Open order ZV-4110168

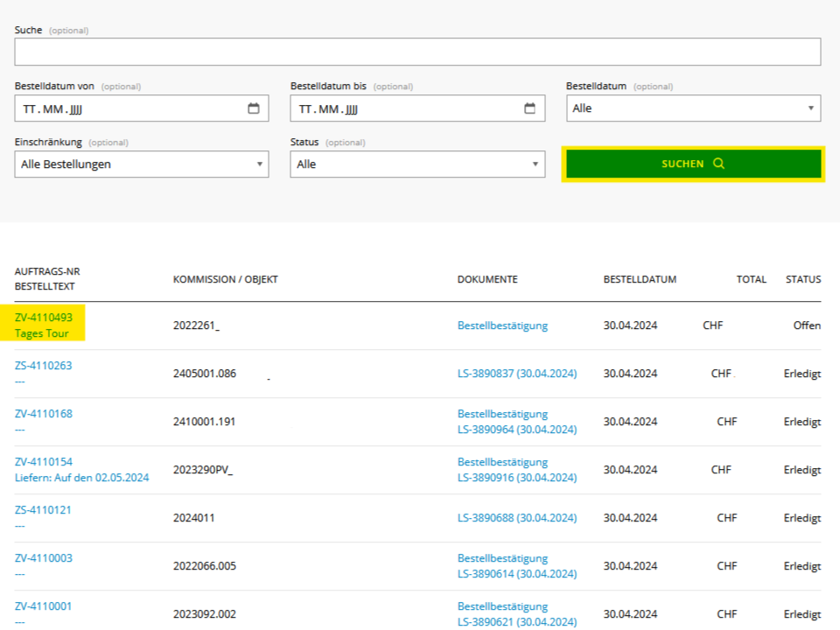tap(44, 414)
